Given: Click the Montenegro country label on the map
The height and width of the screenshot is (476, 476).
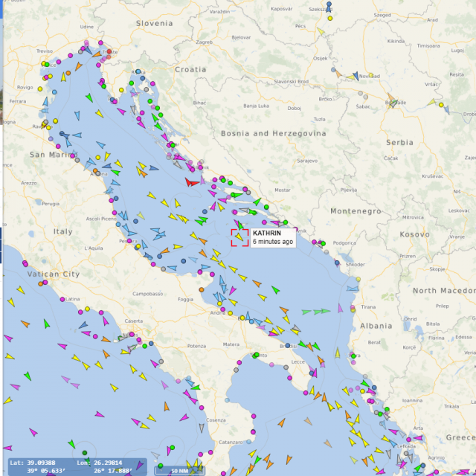Looking at the screenshot, I should pyautogui.click(x=356, y=211).
